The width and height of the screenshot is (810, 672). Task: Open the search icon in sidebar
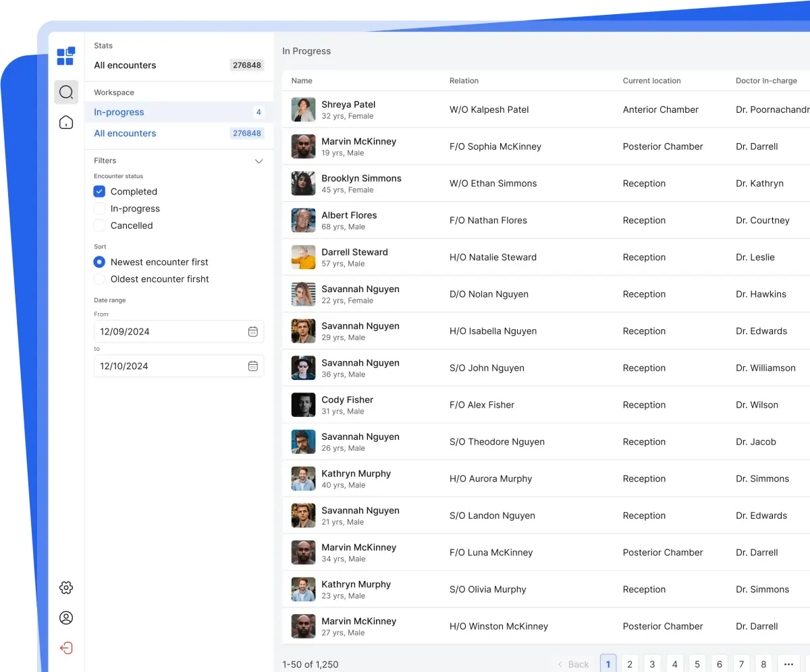pyautogui.click(x=66, y=92)
